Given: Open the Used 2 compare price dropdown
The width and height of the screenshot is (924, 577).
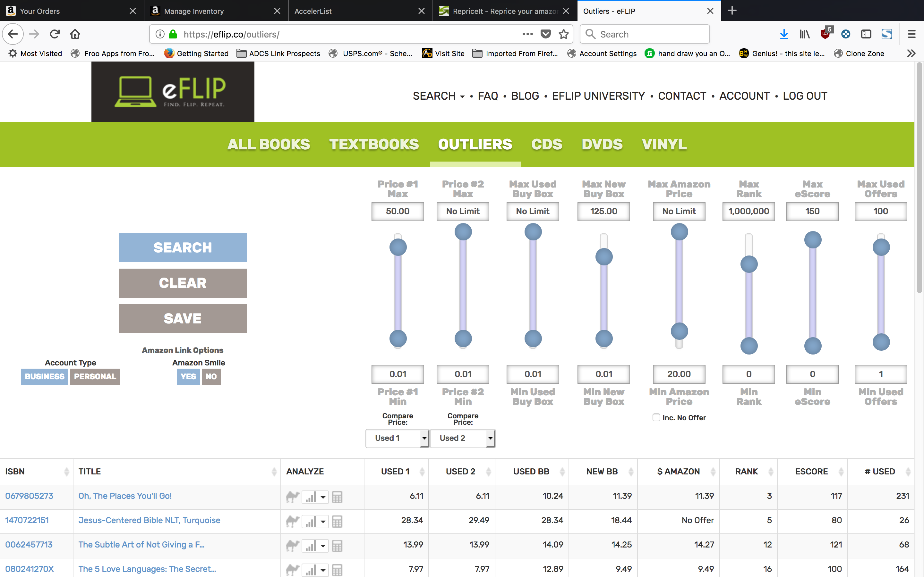Looking at the screenshot, I should tap(462, 438).
